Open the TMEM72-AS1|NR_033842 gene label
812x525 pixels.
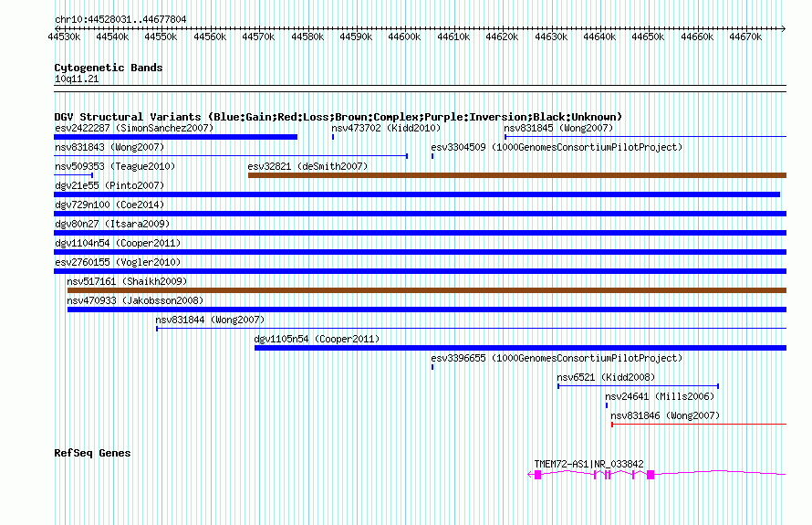(588, 464)
